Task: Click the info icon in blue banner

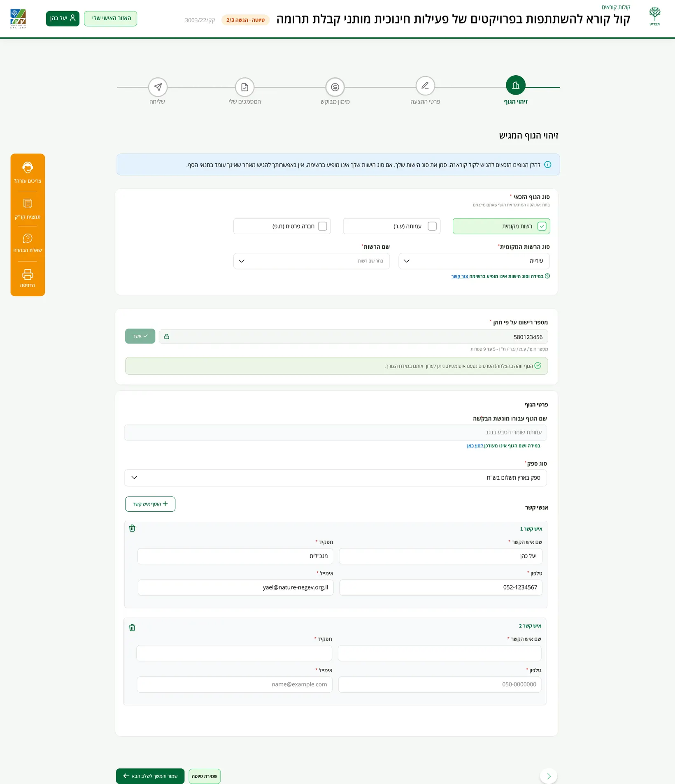Action: click(x=548, y=165)
